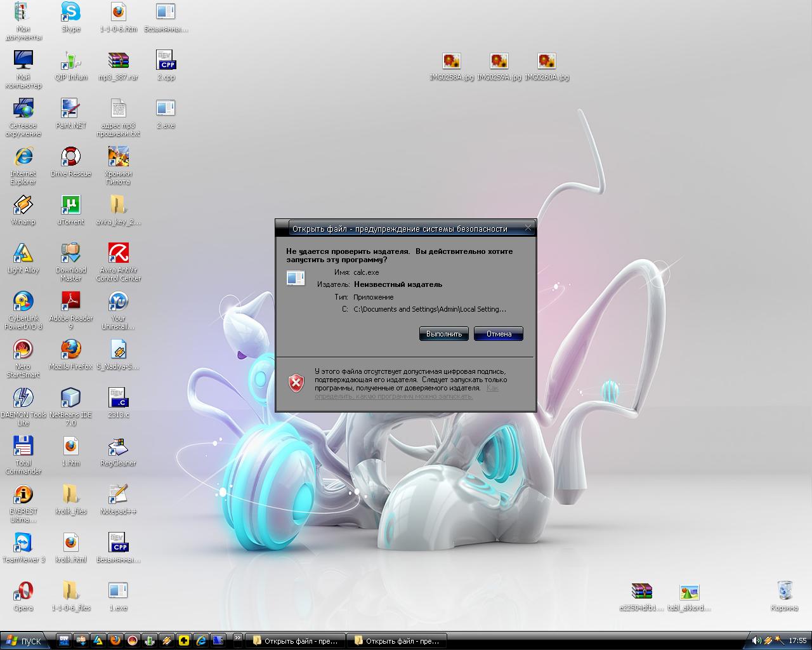The width and height of the screenshot is (812, 650).
Task: Launch Nero StartSmart shortcut
Action: 23,359
